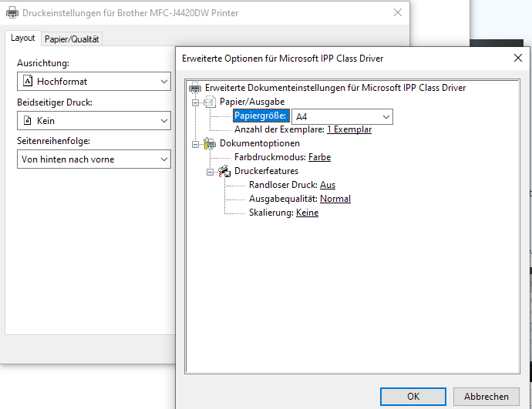Select the Ausgabequalität label
This screenshot has width=532, height=409.
tap(283, 199)
